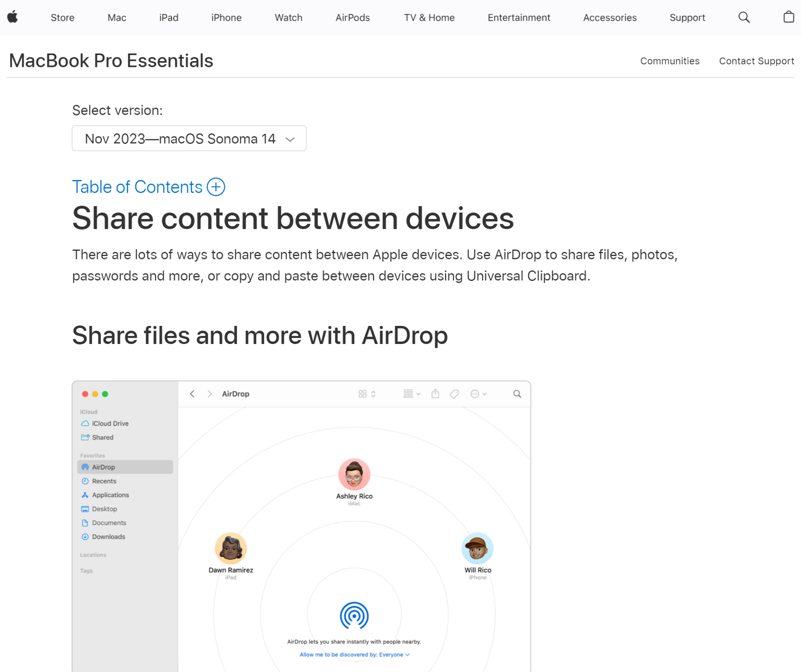
Task: Click the Apple logo icon
Action: click(x=13, y=17)
